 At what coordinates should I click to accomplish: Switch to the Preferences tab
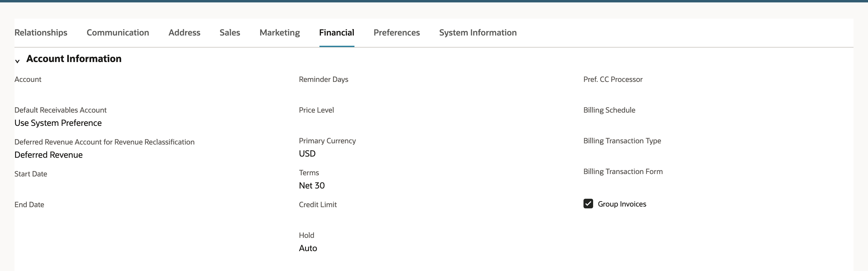397,33
